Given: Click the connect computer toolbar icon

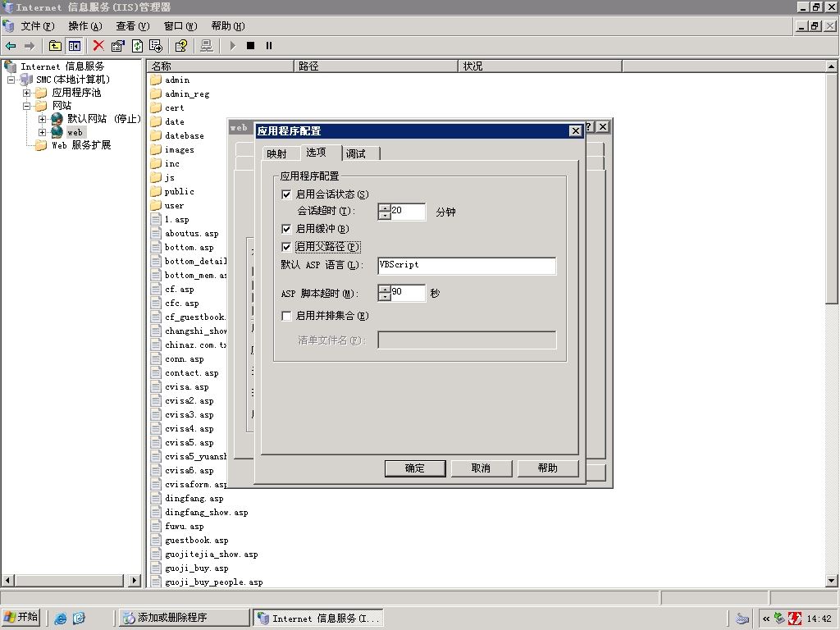Looking at the screenshot, I should click(x=206, y=46).
